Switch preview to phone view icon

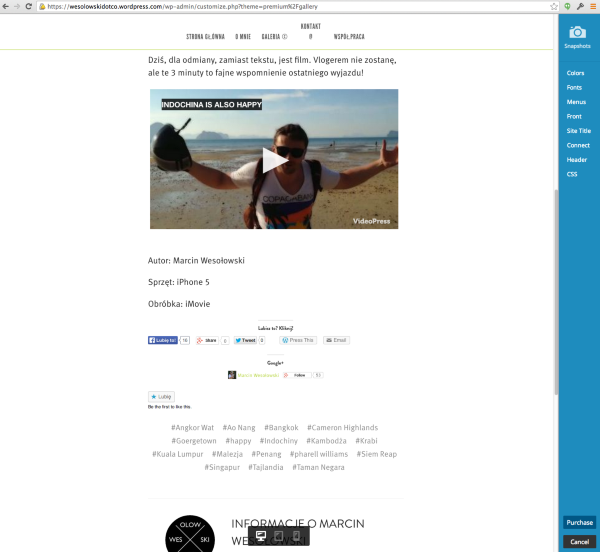click(296, 536)
